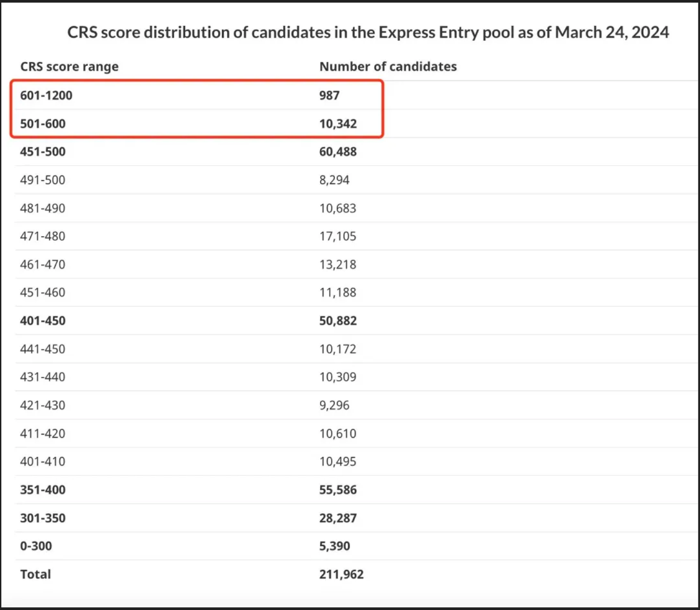Viewport: 700px width, 610px height.
Task: Click the 28,287 candidates value
Action: [338, 518]
